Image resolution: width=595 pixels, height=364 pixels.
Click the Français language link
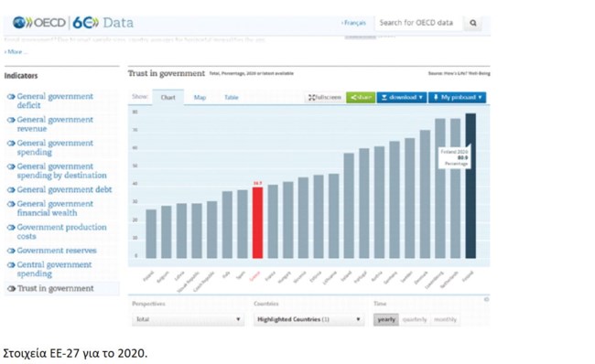tap(353, 23)
